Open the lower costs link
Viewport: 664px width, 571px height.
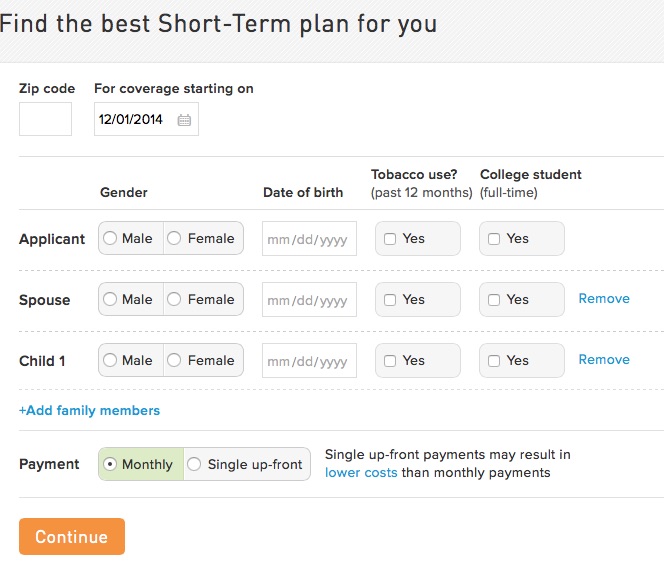361,473
